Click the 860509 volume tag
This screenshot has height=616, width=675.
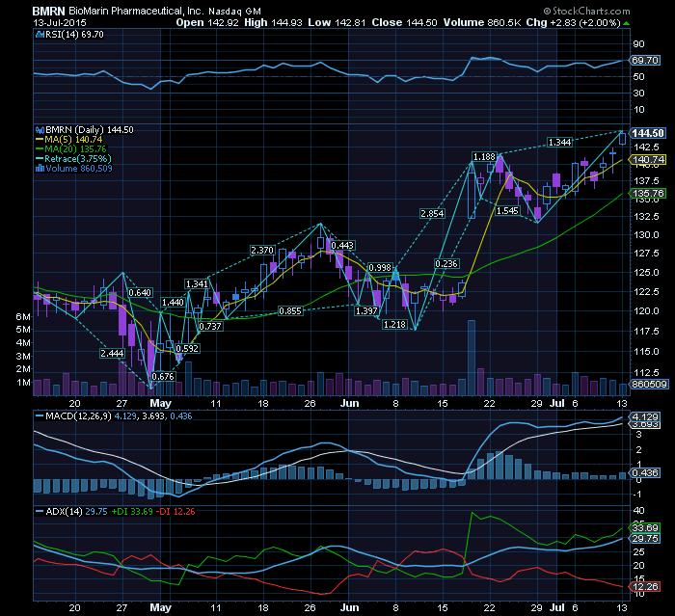(x=649, y=384)
